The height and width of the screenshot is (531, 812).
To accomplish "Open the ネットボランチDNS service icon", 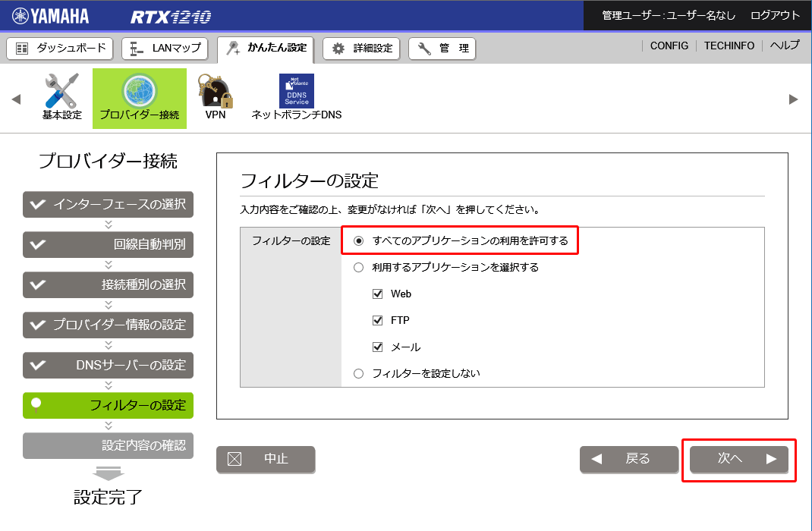I will 296,91.
